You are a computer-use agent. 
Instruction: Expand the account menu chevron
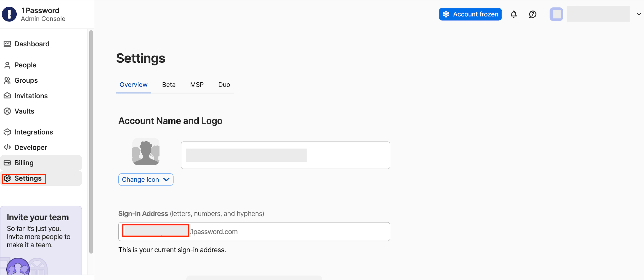[639, 14]
